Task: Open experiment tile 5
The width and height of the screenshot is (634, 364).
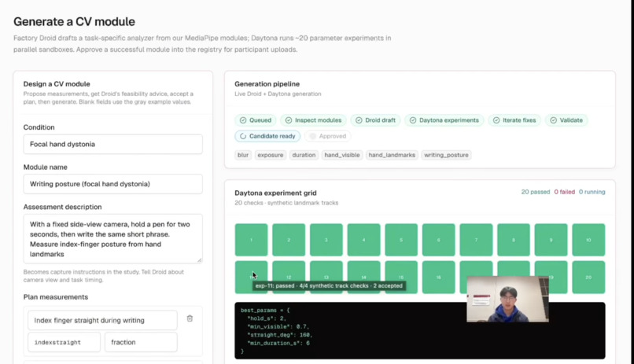Action: (x=401, y=240)
